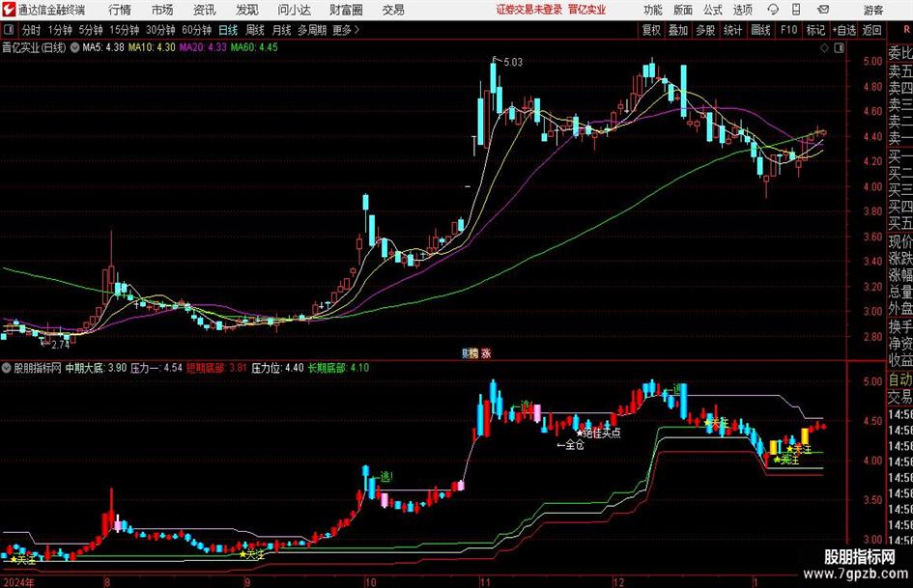Click the 长期底部: 4.10 indicator value

point(338,368)
